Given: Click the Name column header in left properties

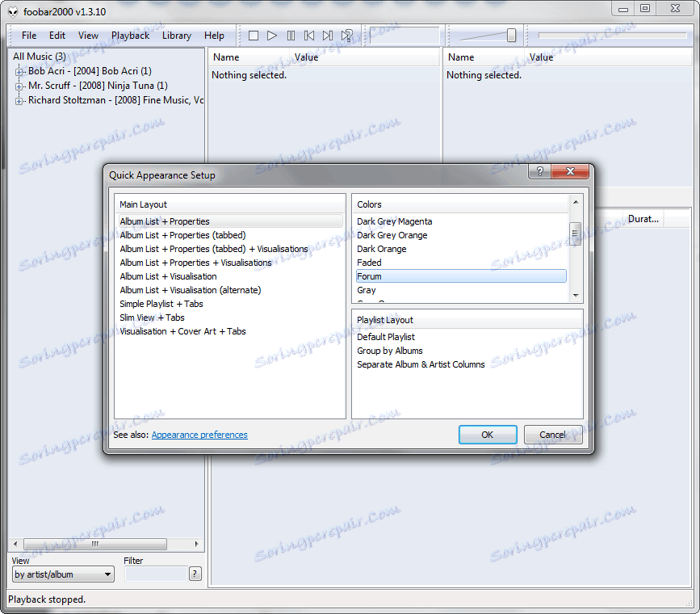Looking at the screenshot, I should point(249,57).
